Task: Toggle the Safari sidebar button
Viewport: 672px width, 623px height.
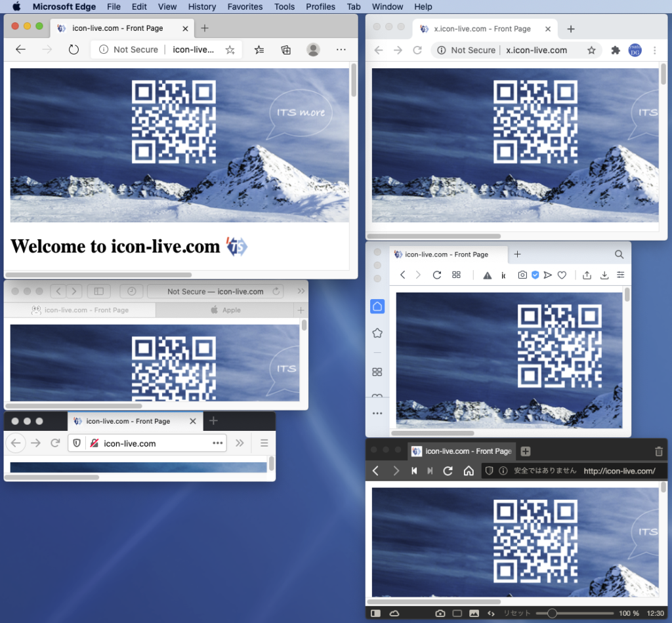Action: click(x=99, y=291)
